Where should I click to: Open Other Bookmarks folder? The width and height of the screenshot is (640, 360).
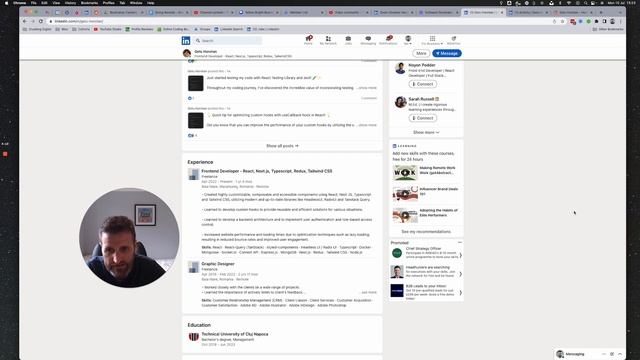pos(609,29)
